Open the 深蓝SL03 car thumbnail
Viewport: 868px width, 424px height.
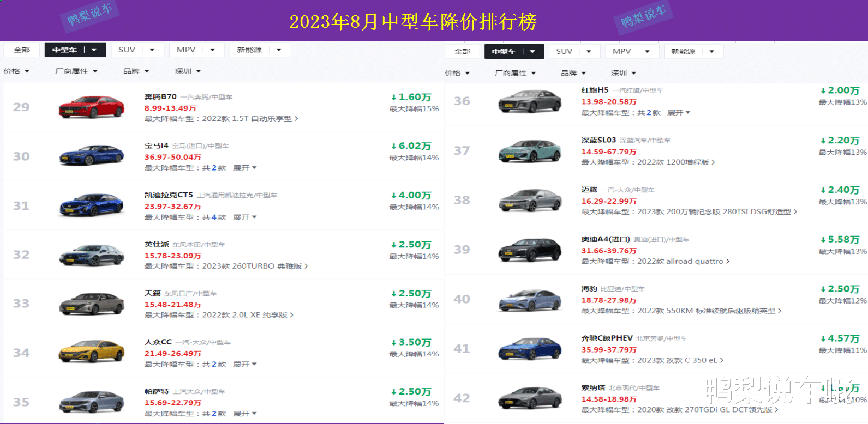[x=530, y=151]
